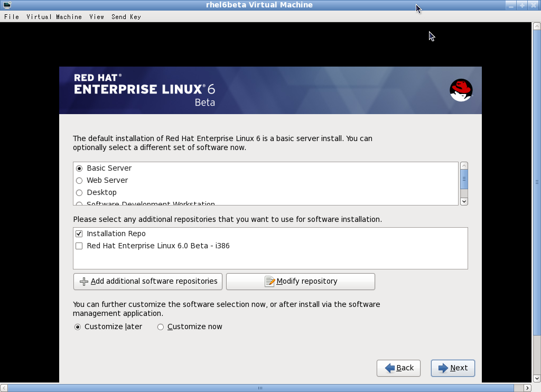Click Add additional software repositories

(x=148, y=281)
